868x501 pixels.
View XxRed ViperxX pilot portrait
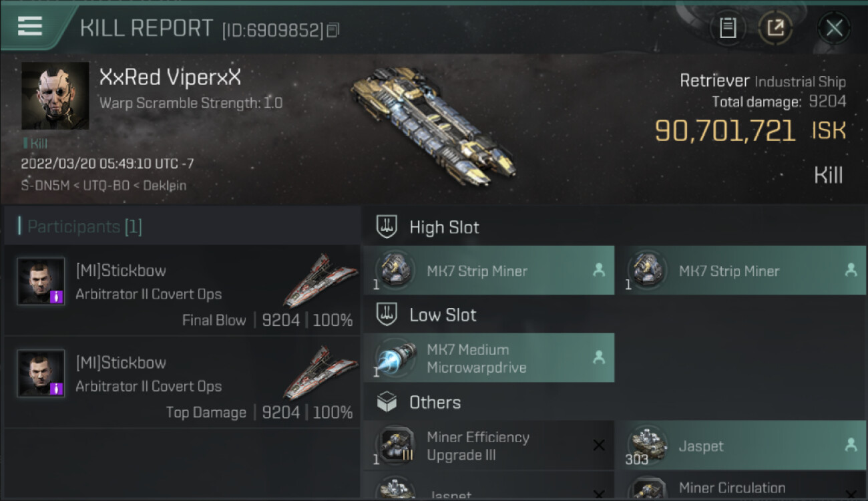pos(55,96)
